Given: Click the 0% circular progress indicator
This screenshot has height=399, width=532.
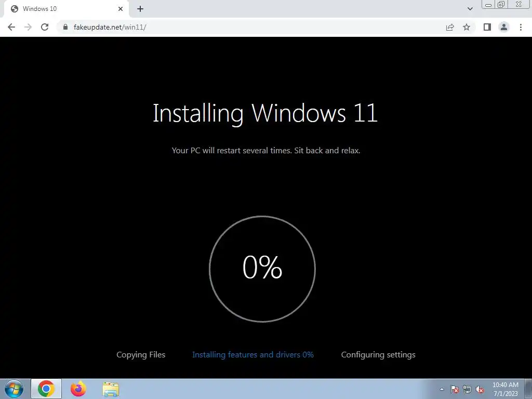Looking at the screenshot, I should [262, 269].
